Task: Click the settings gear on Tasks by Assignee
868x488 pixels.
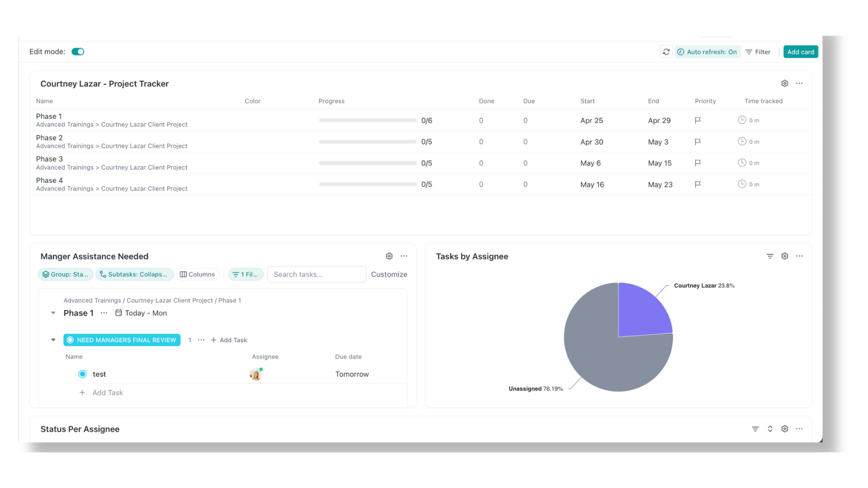Action: tap(785, 256)
